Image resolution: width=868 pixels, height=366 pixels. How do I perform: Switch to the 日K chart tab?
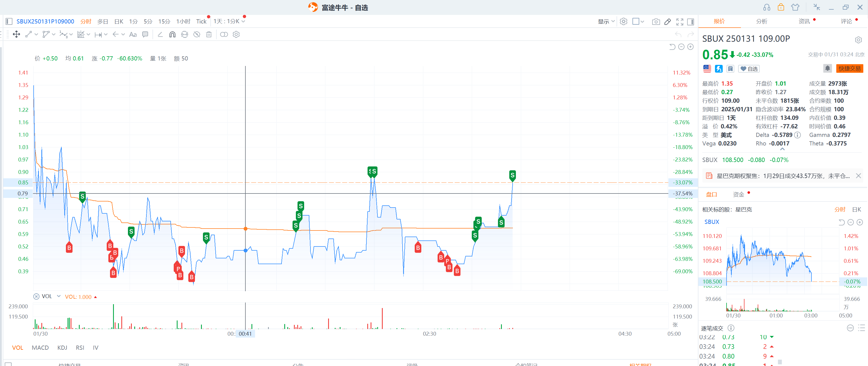point(119,22)
